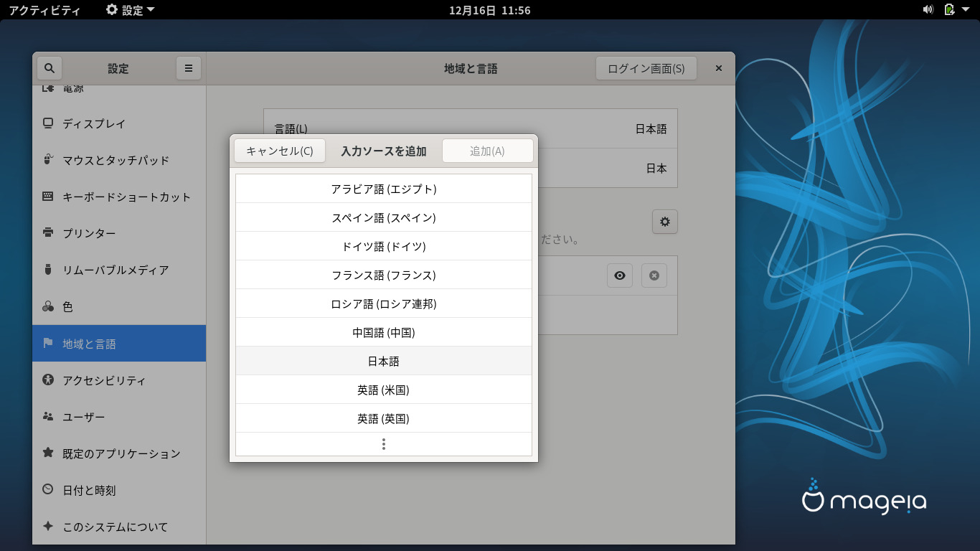The image size is (980, 551).
Task: Click the battery icon in top bar
Action: click(x=949, y=9)
